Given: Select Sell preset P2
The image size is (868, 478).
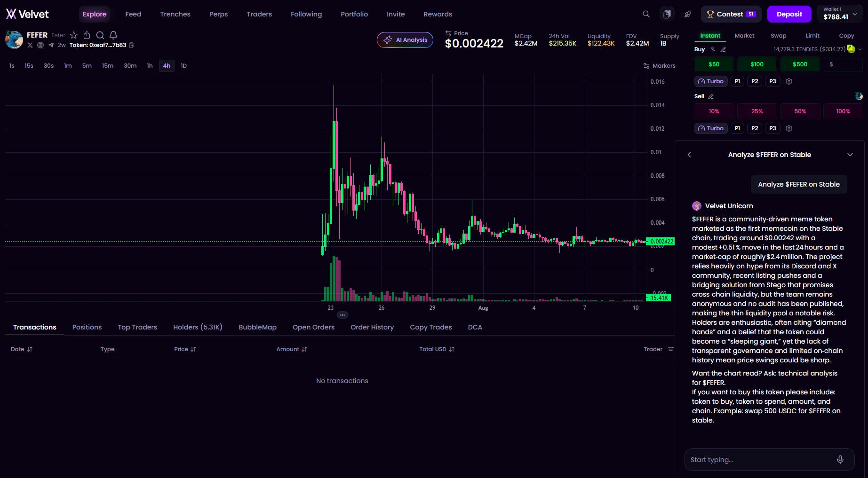Looking at the screenshot, I should pyautogui.click(x=755, y=128).
